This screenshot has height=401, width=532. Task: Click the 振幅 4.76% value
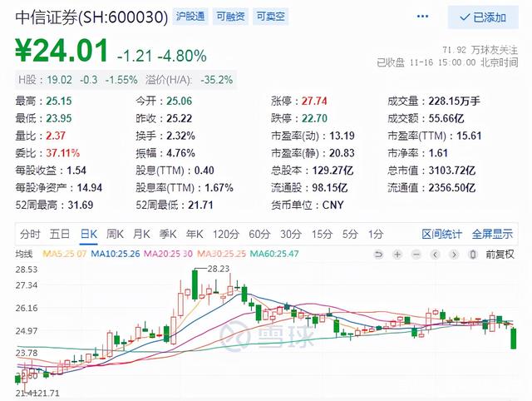[180, 153]
